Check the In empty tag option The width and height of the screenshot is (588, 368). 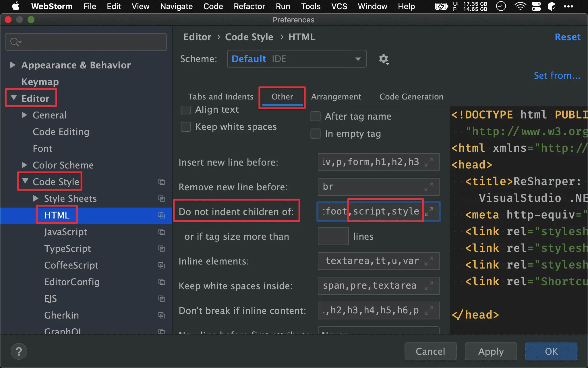coord(316,134)
